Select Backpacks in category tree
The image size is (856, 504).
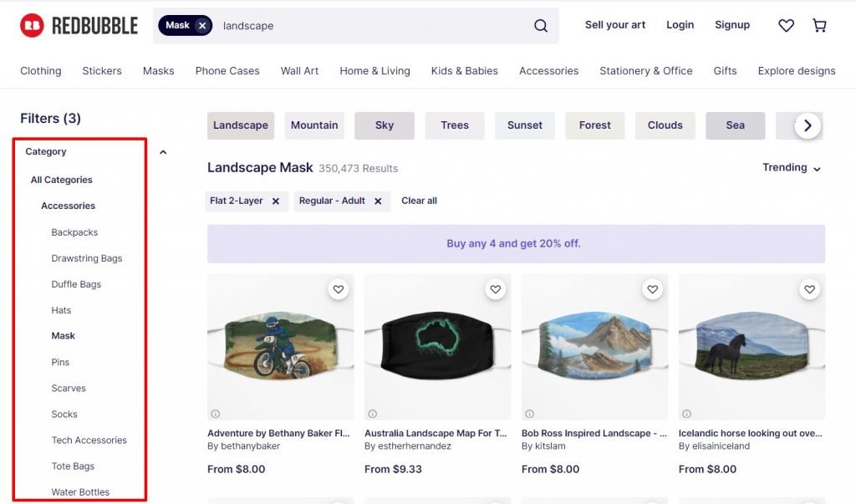point(74,232)
